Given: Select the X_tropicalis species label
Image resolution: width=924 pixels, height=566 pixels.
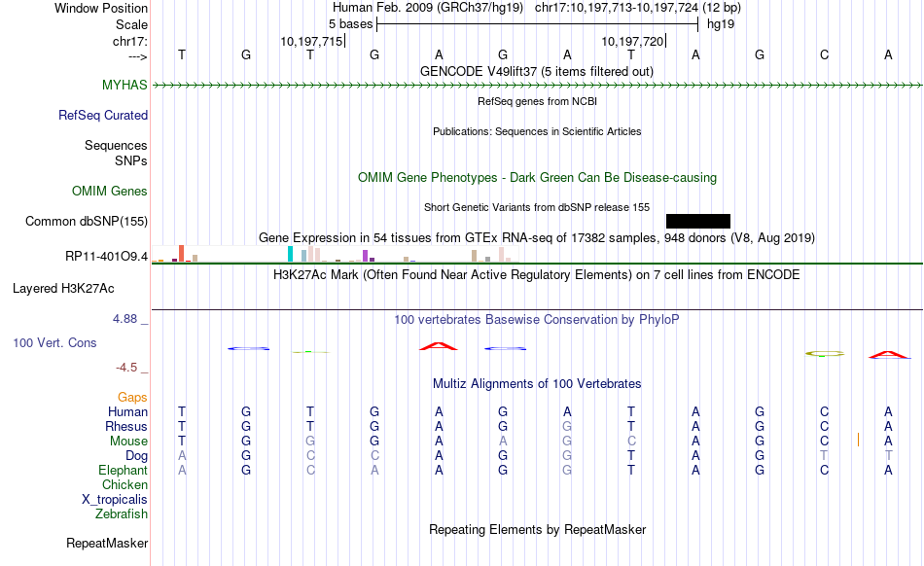Looking at the screenshot, I should click(x=115, y=500).
